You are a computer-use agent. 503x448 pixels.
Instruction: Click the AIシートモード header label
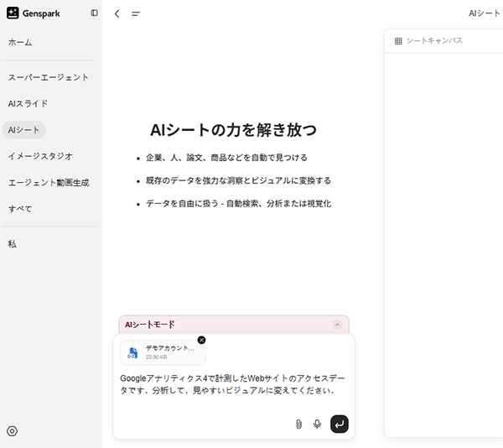tap(149, 325)
